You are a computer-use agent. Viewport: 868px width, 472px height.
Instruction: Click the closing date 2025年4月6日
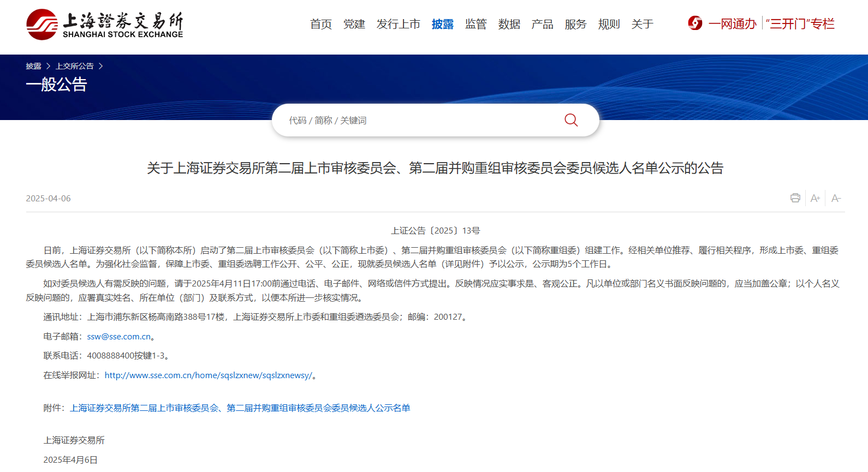tap(70, 460)
